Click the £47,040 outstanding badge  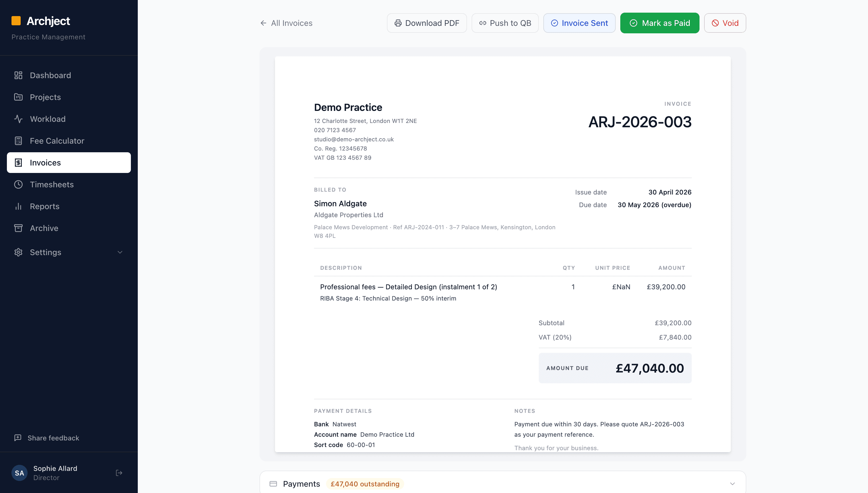(365, 484)
